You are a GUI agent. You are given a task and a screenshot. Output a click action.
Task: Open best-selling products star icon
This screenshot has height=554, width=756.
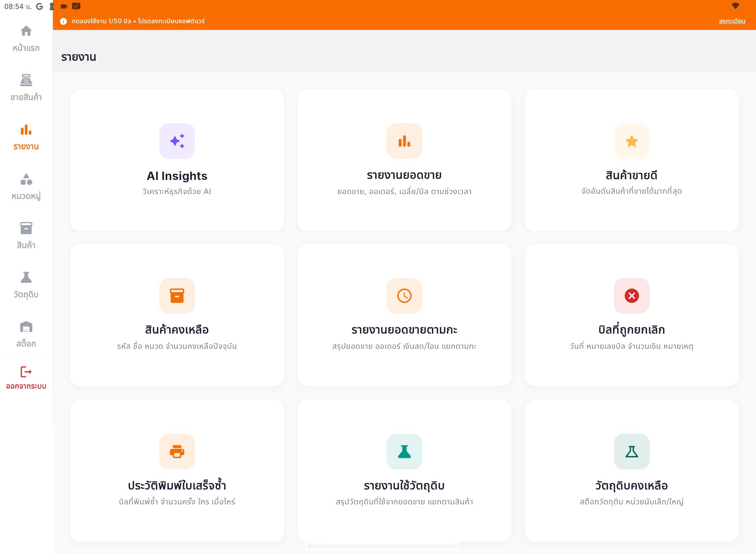coord(631,141)
